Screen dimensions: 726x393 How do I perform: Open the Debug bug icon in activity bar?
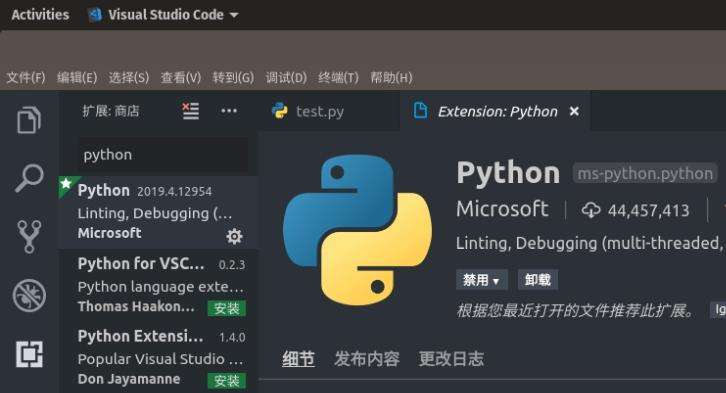(29, 295)
